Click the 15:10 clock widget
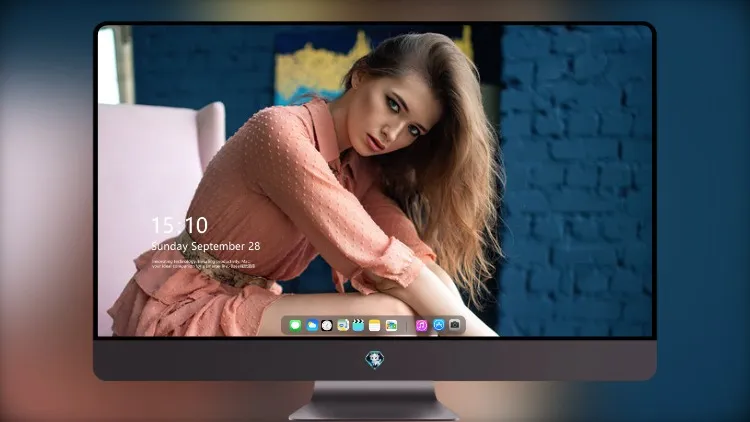 pos(180,225)
